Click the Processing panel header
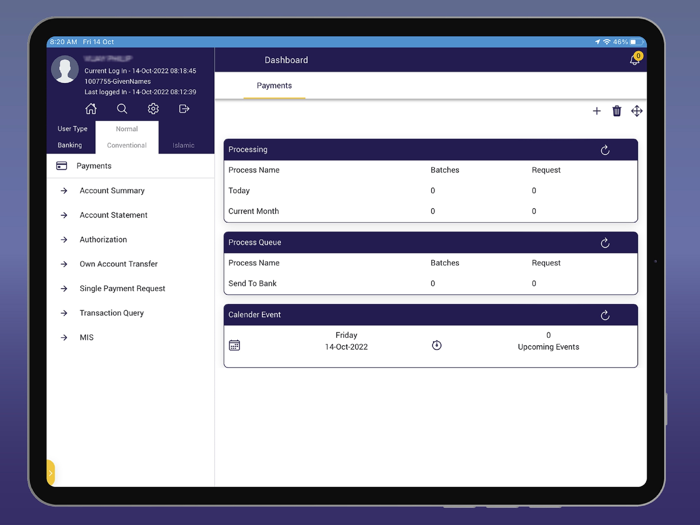Image resolution: width=700 pixels, height=525 pixels. click(430, 150)
